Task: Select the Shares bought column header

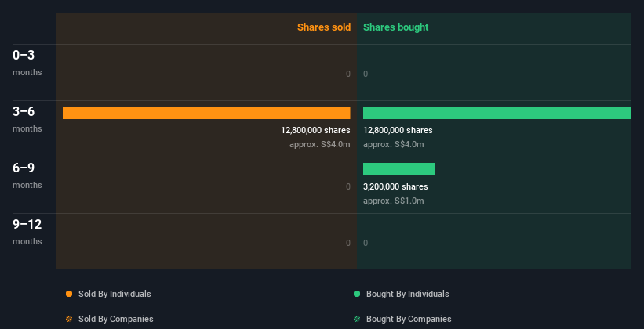Action: click(x=395, y=27)
